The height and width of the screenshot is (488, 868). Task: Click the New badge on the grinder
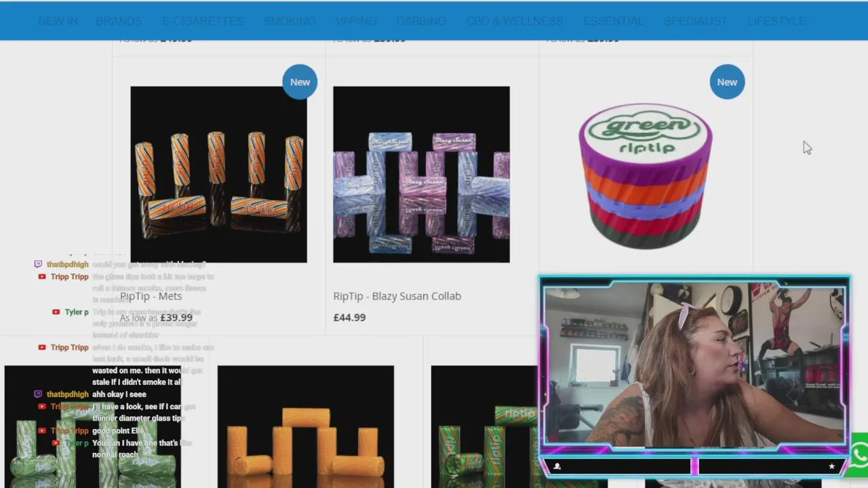[x=727, y=82]
